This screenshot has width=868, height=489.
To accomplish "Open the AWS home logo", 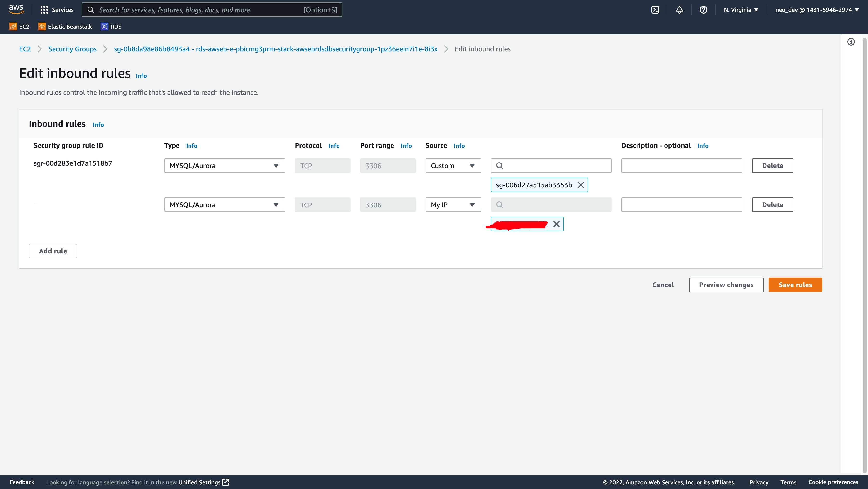I will (16, 9).
